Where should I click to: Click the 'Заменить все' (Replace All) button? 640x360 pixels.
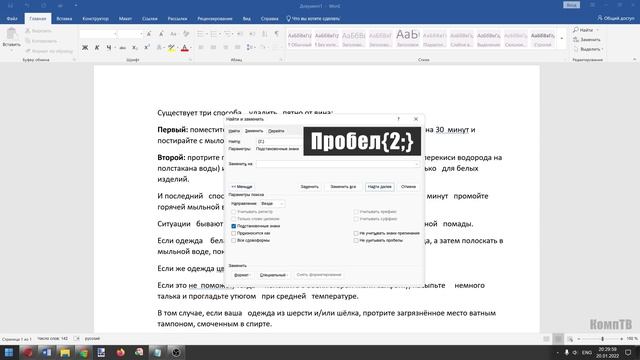coord(343,187)
